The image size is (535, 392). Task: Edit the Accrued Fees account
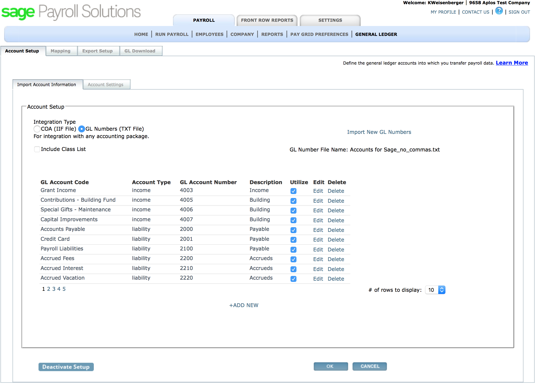click(x=318, y=259)
